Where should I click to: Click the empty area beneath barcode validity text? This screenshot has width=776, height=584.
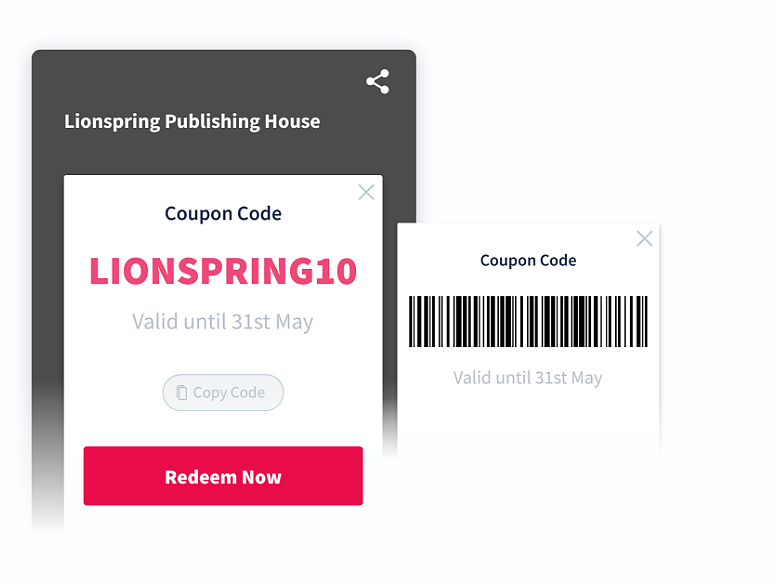[528, 426]
